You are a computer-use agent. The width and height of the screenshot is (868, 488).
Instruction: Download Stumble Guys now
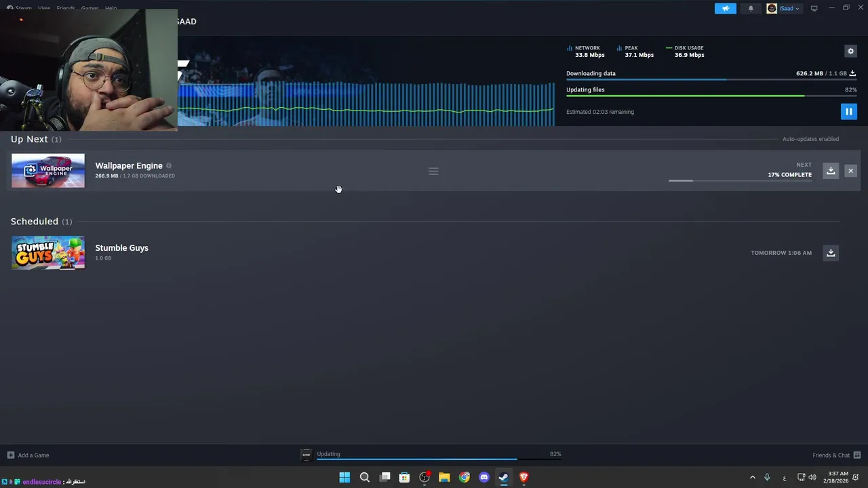click(x=831, y=253)
